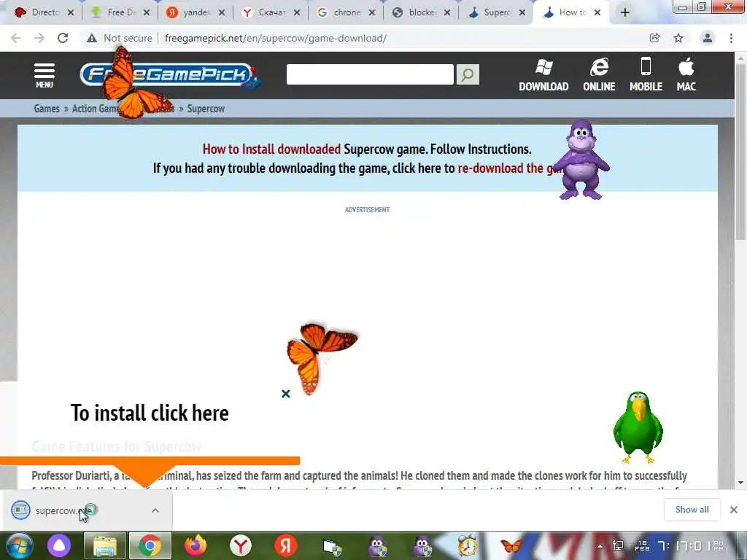Click the Action Games breadcrumb link
This screenshot has width=747, height=560.
[96, 109]
